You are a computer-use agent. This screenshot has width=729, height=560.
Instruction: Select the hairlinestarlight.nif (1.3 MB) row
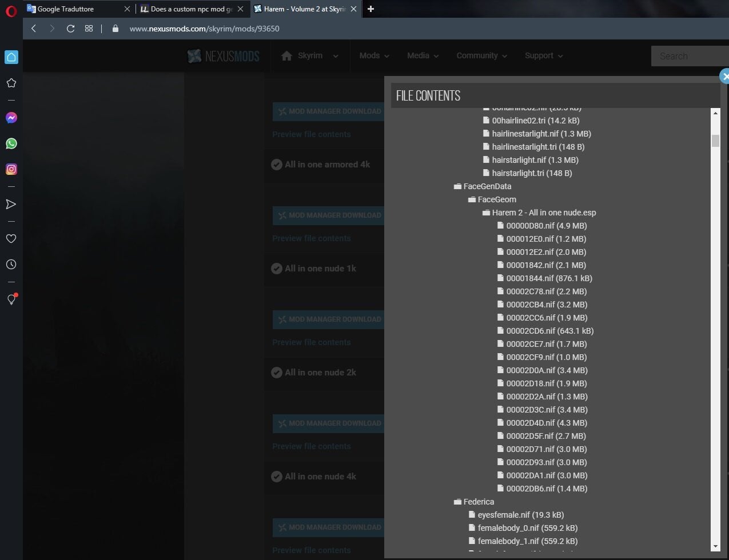click(x=537, y=134)
